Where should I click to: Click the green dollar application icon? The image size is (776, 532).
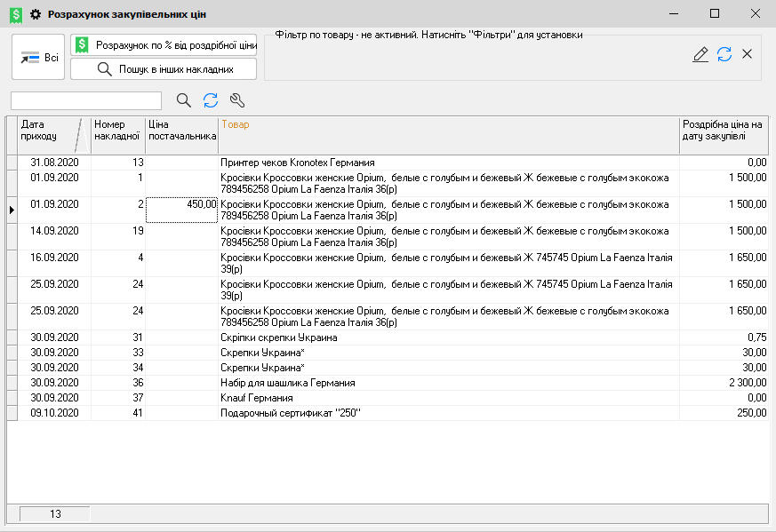[16, 15]
